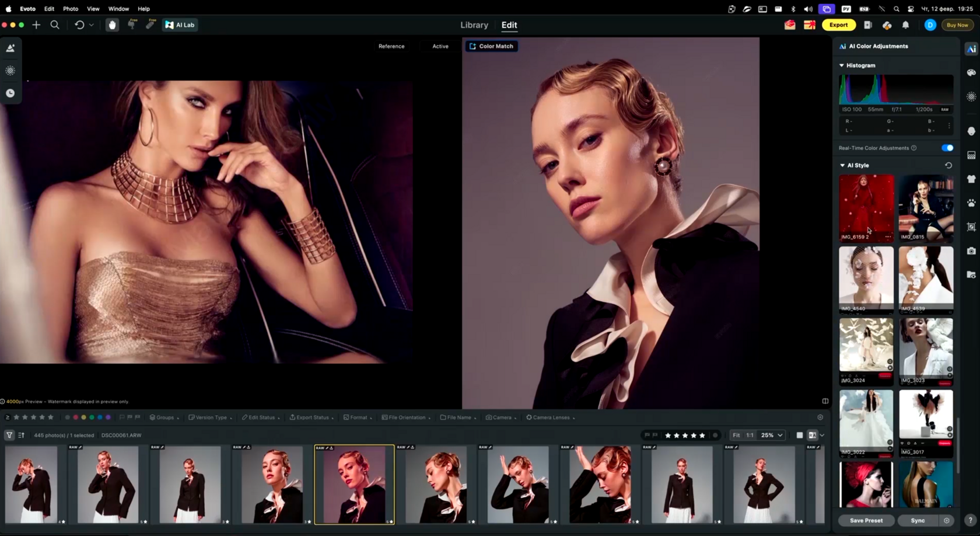Open the Evoto application menu

point(27,9)
